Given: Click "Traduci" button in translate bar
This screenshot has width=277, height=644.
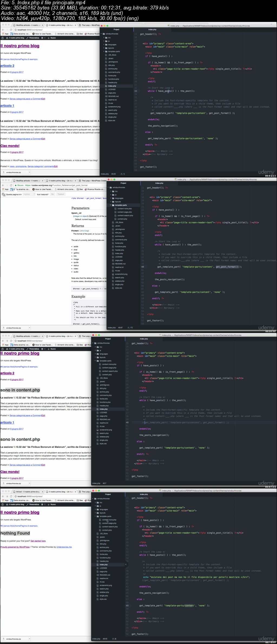Looking at the screenshot, I should (61, 194).
